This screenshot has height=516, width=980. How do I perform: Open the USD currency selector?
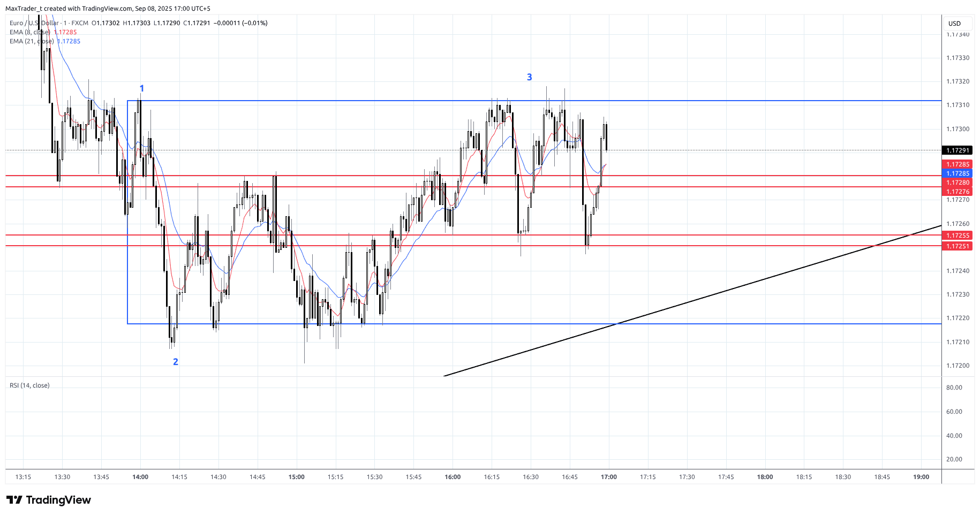[954, 24]
